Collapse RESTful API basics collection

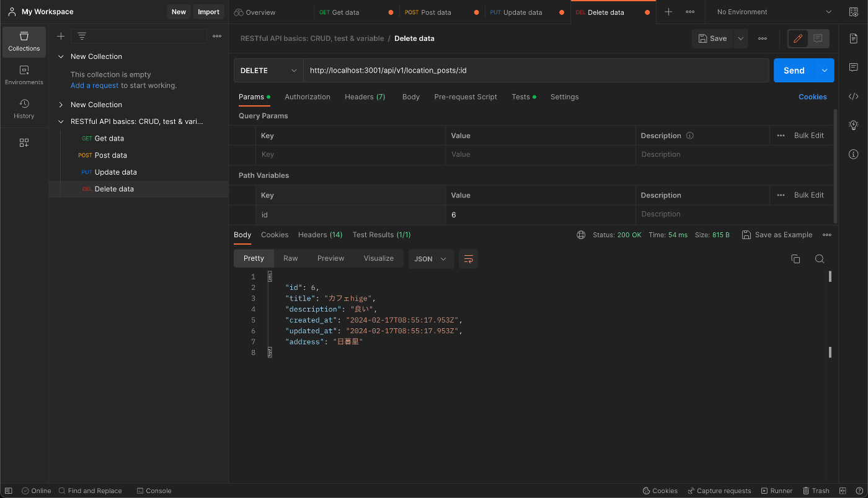point(61,122)
